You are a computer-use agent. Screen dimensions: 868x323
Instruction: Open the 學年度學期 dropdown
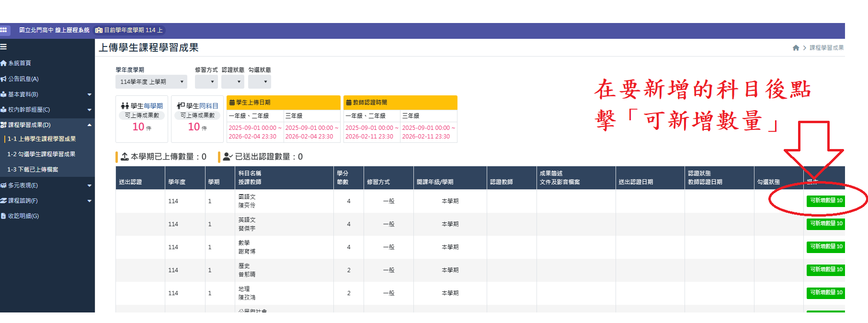pos(151,82)
